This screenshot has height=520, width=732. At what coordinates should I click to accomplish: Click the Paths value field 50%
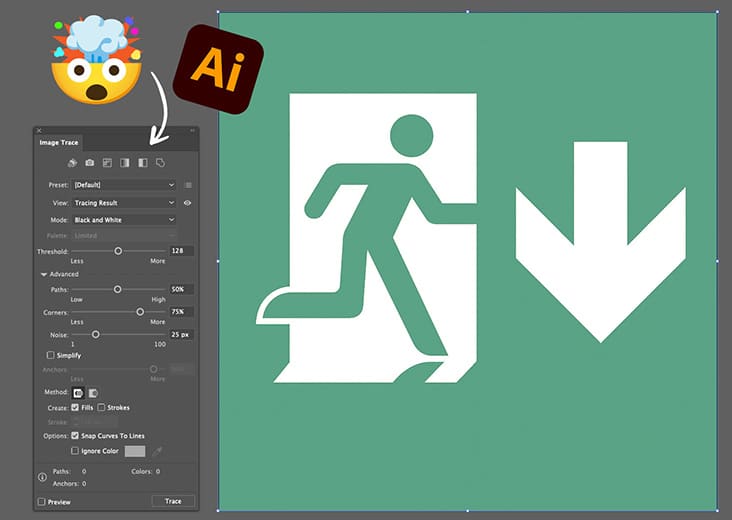coord(182,289)
